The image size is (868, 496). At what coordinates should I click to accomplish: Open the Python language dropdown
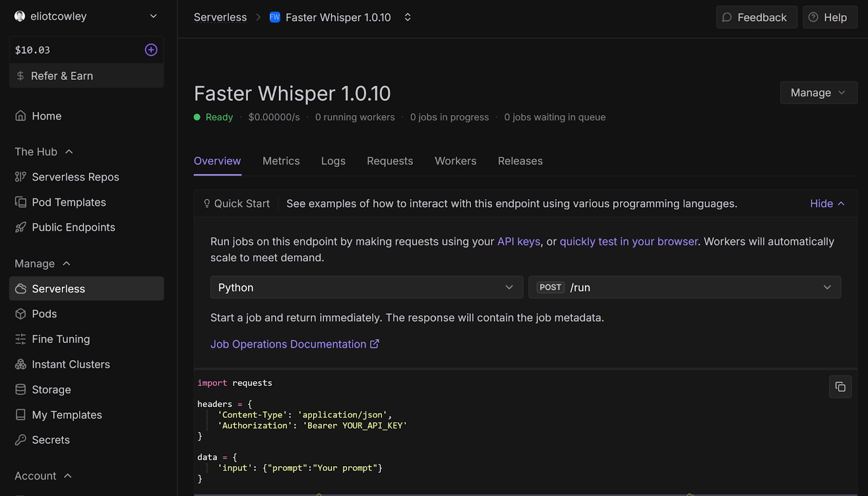pyautogui.click(x=366, y=288)
